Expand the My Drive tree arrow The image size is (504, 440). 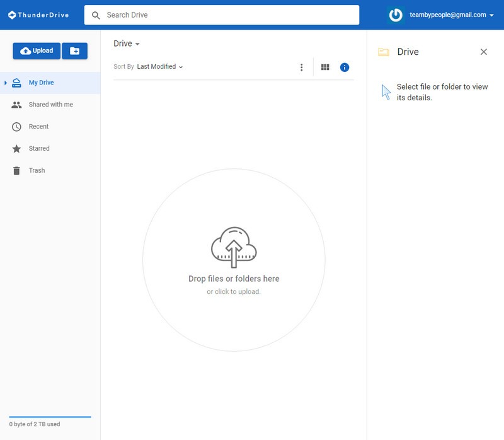pos(6,83)
